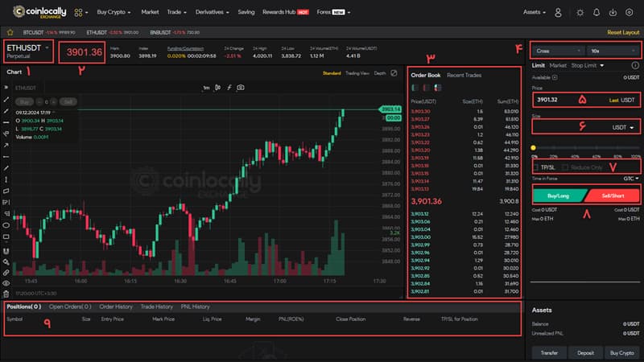Click the Coinlocally Exchange logo

[39, 12]
